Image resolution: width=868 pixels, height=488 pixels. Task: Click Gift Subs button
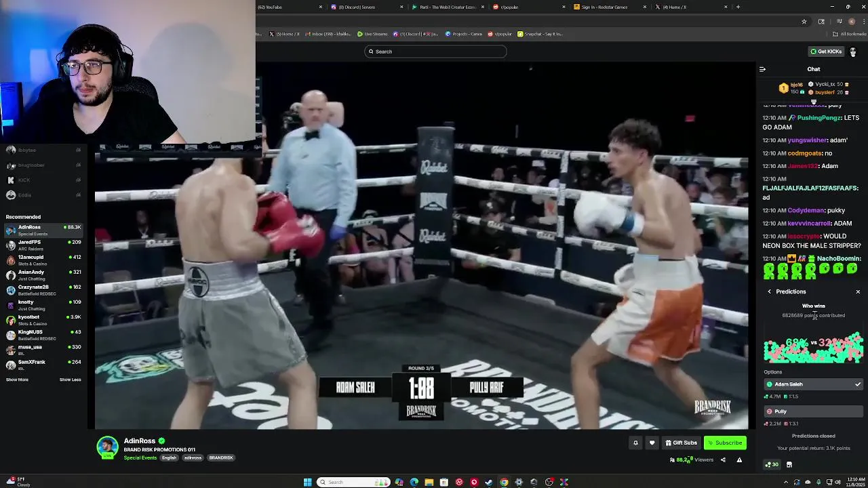pos(682,443)
